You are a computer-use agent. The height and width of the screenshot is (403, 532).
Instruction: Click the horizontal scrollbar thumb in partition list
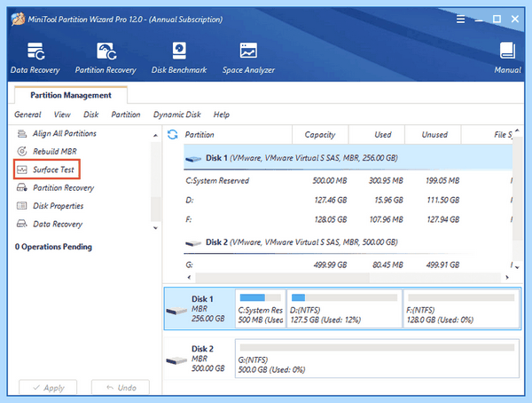[283, 277]
